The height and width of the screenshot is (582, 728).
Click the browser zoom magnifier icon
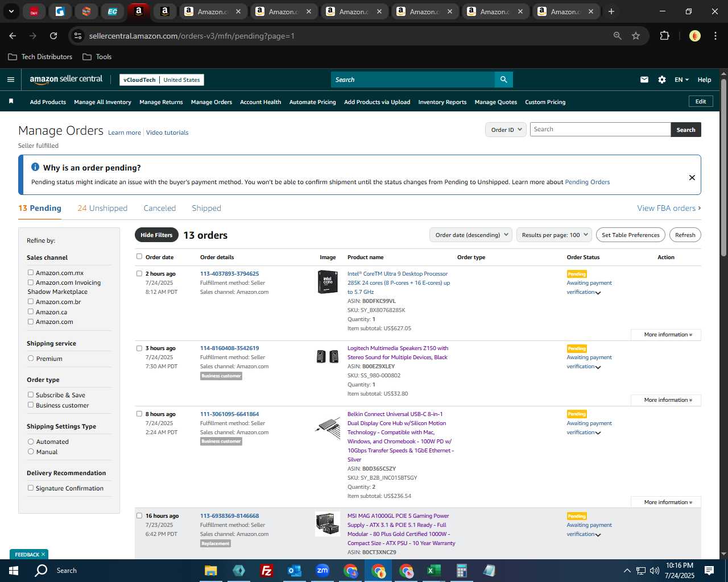(x=618, y=36)
